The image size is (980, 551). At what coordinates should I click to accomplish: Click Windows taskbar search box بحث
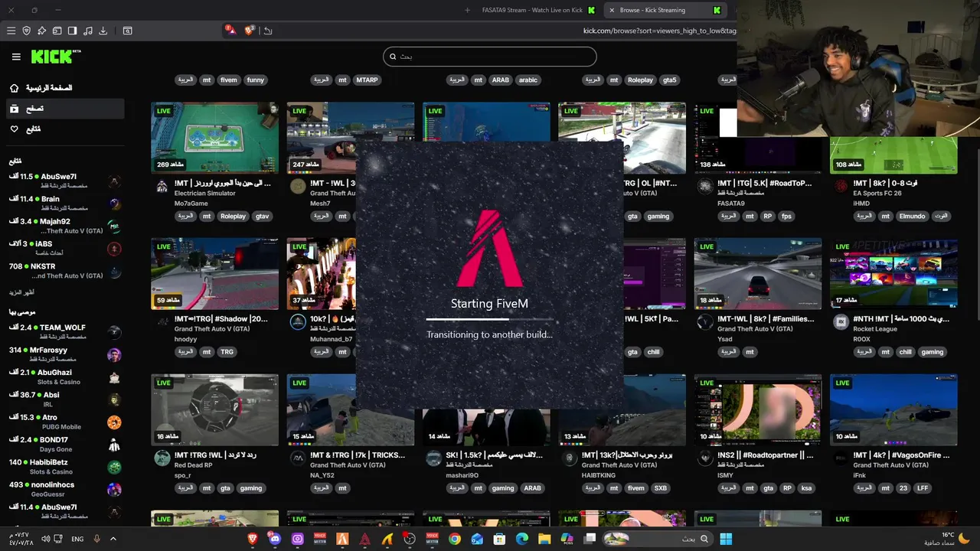(x=658, y=539)
